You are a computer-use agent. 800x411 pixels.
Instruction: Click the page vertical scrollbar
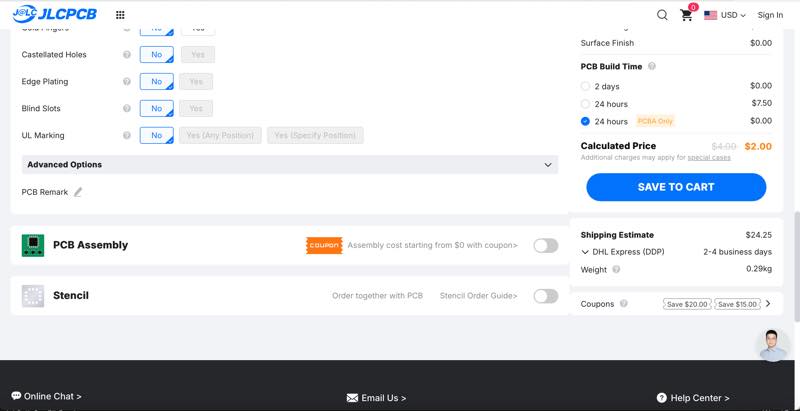click(x=797, y=268)
